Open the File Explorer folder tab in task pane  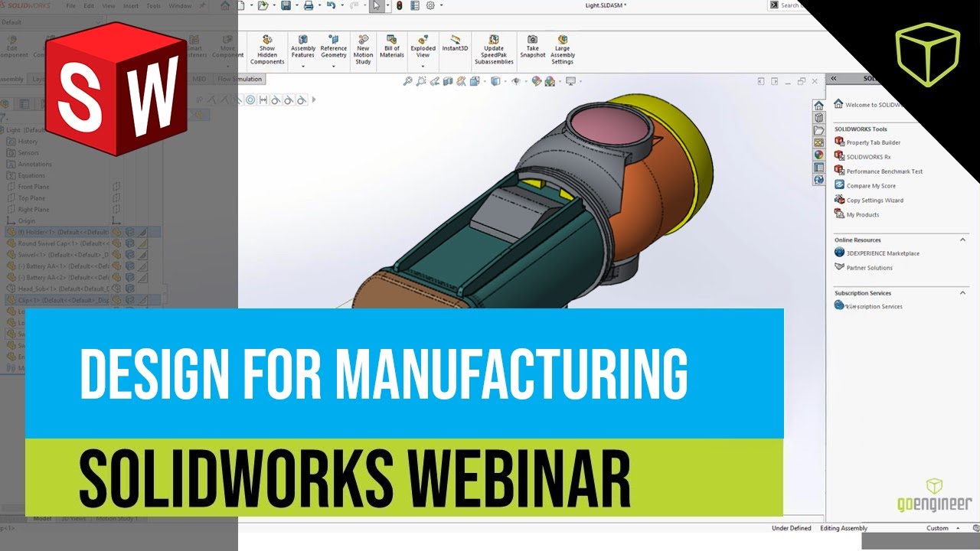(x=818, y=130)
